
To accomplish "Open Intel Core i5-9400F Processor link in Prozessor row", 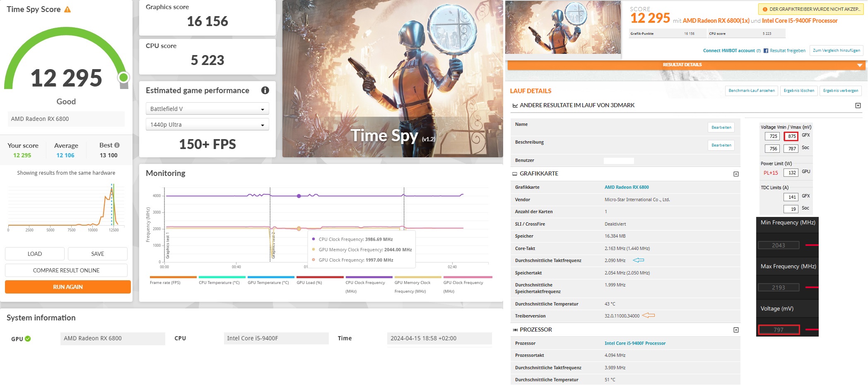I will 635,343.
